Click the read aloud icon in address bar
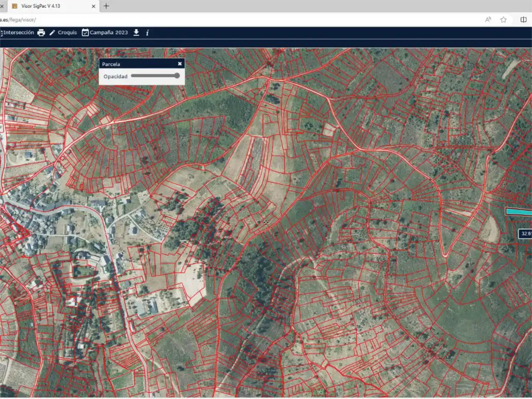532x399 pixels. tap(488, 20)
